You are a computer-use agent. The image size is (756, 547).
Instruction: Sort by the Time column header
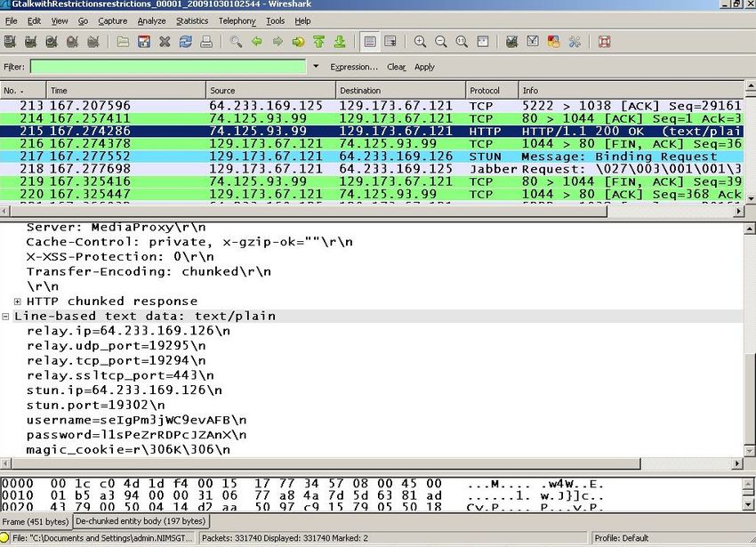(126, 90)
